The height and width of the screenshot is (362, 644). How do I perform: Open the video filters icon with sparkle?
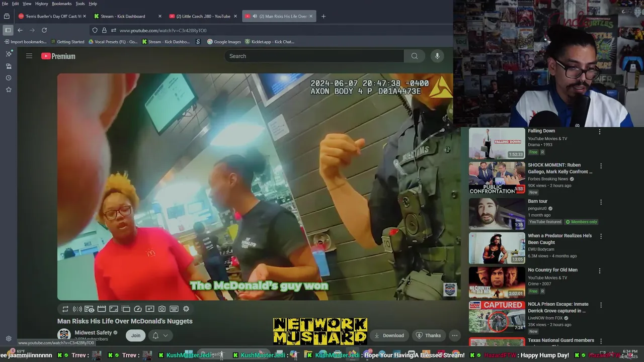click(150, 309)
